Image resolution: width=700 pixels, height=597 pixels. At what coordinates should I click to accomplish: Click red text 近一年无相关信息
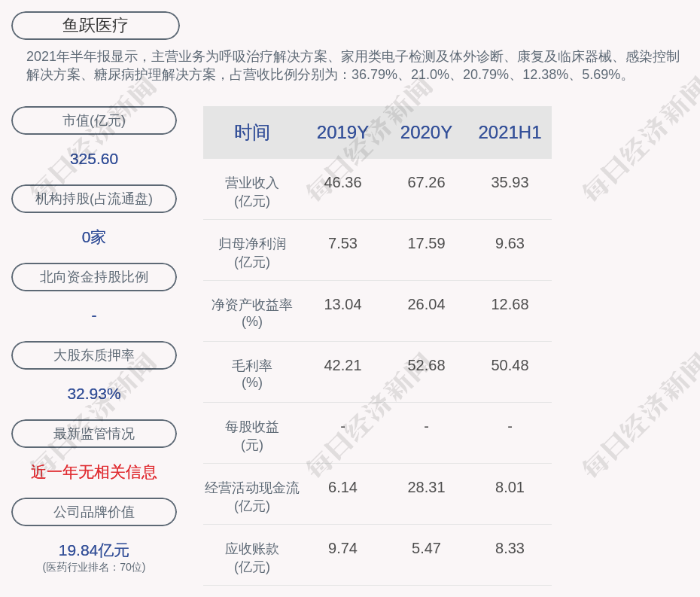click(x=94, y=472)
